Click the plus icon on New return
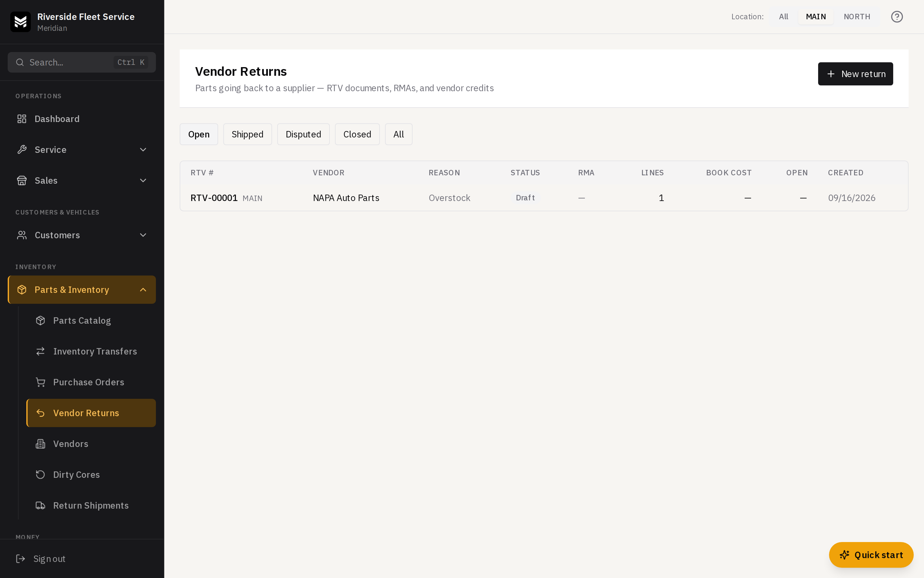 pos(830,74)
